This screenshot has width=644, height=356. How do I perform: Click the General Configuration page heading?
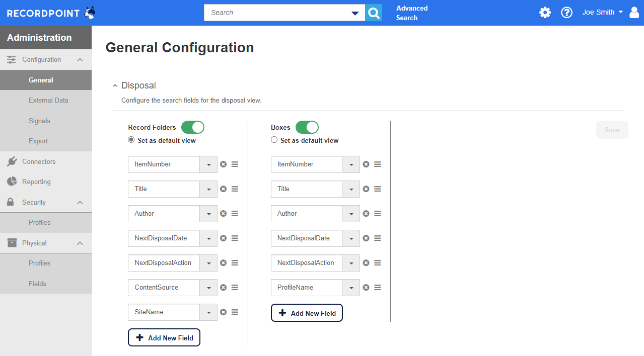click(180, 48)
